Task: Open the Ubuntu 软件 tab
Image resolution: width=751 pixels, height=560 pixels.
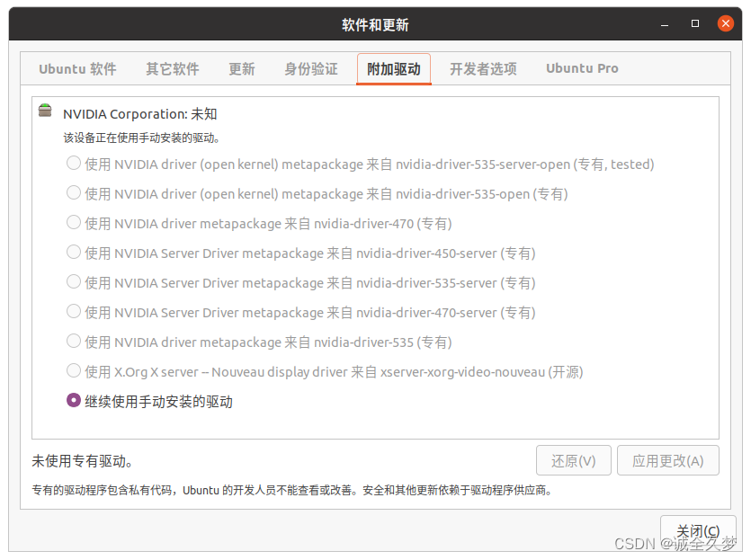Action: coord(77,69)
